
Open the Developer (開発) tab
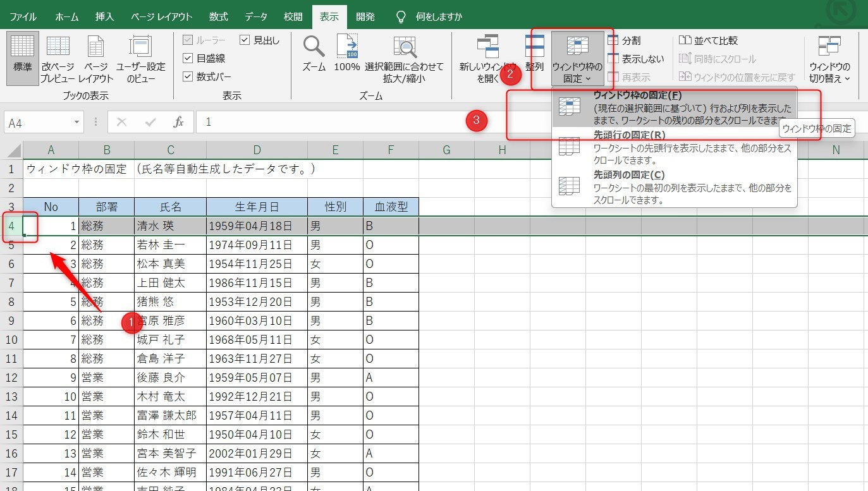pos(365,17)
